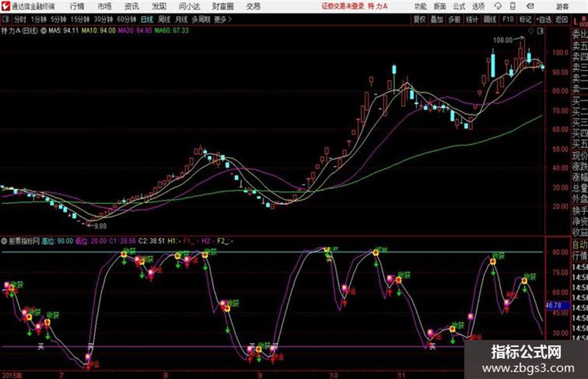Toggle the left panel layout icon
Viewport: 588px width, 379px height.
[6, 19]
